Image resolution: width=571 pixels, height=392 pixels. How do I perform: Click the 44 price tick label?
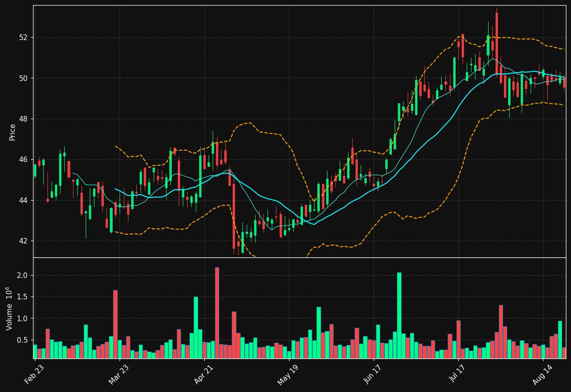click(x=24, y=200)
